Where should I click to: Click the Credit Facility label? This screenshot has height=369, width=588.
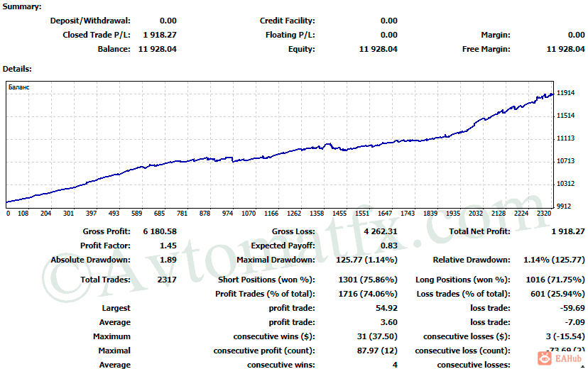[287, 21]
